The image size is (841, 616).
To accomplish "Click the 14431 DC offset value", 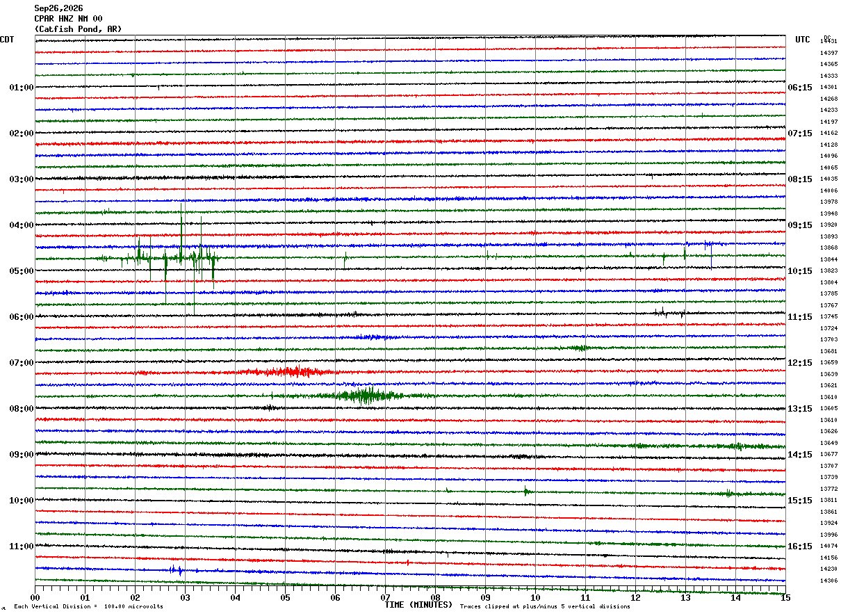I will click(828, 42).
